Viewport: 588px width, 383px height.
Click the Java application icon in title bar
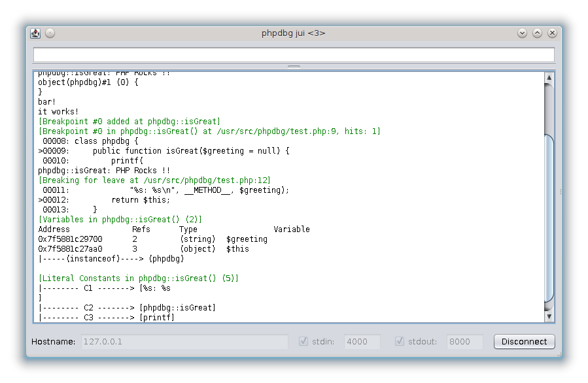[36, 33]
